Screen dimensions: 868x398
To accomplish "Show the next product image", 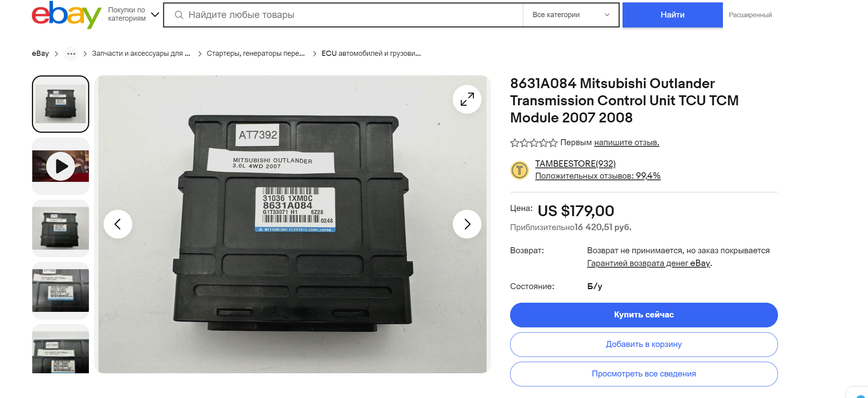I will coord(467,224).
